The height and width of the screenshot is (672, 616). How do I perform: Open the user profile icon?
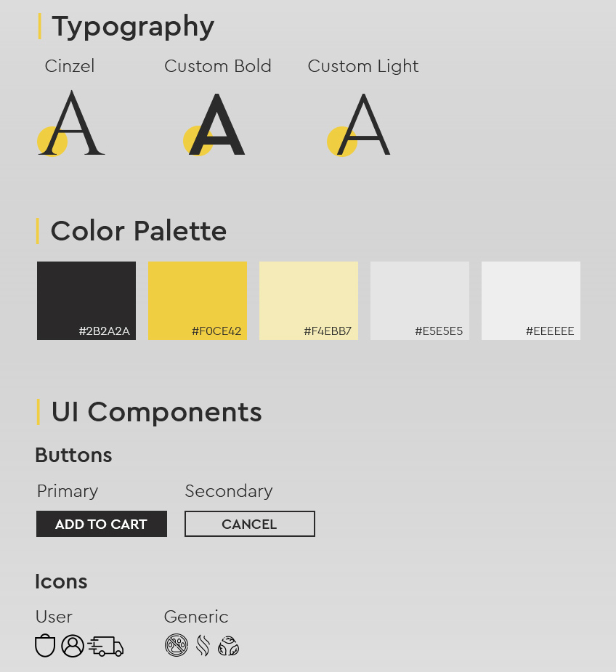coord(73,646)
